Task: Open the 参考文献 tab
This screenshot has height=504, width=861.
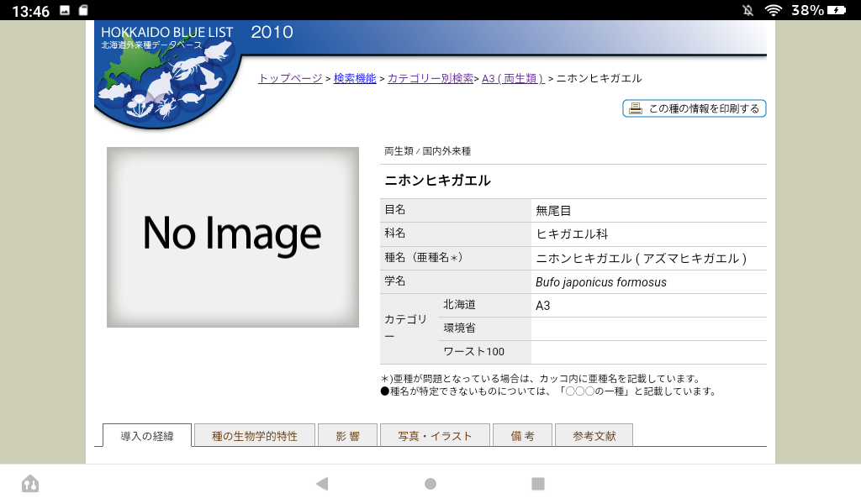Action: click(594, 436)
